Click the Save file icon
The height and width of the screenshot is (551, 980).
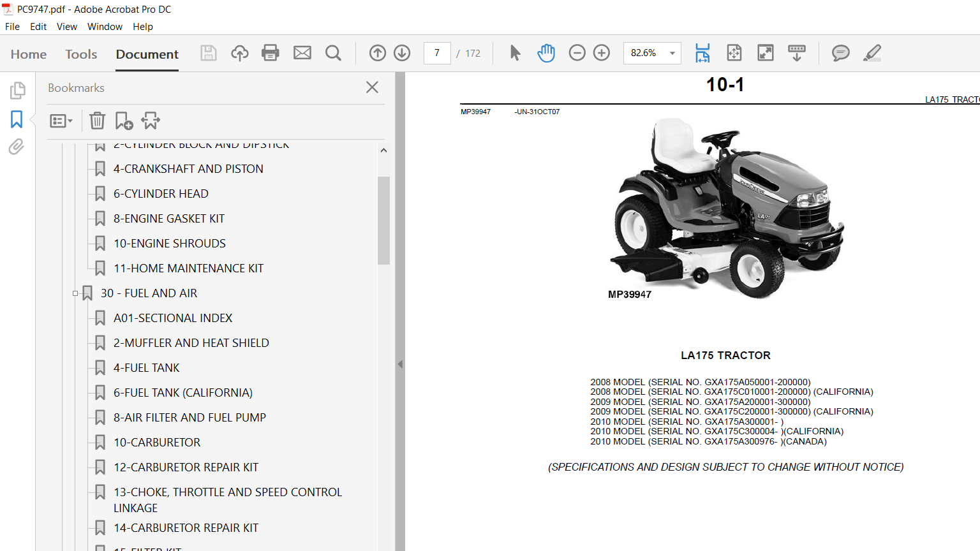(209, 53)
